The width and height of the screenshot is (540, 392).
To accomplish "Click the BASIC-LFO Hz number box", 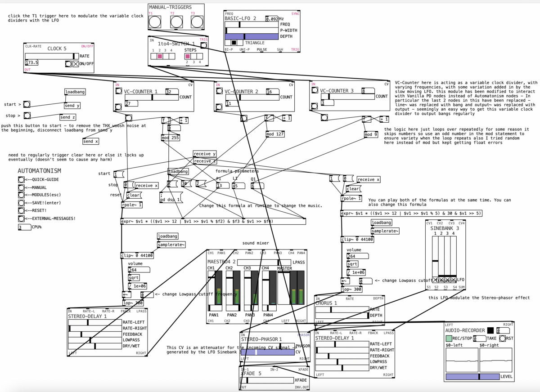I will [271, 19].
